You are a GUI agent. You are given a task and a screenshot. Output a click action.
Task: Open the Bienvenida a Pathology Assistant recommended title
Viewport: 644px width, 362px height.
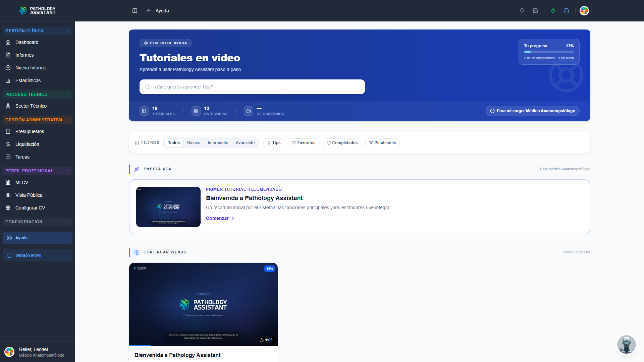(254, 198)
